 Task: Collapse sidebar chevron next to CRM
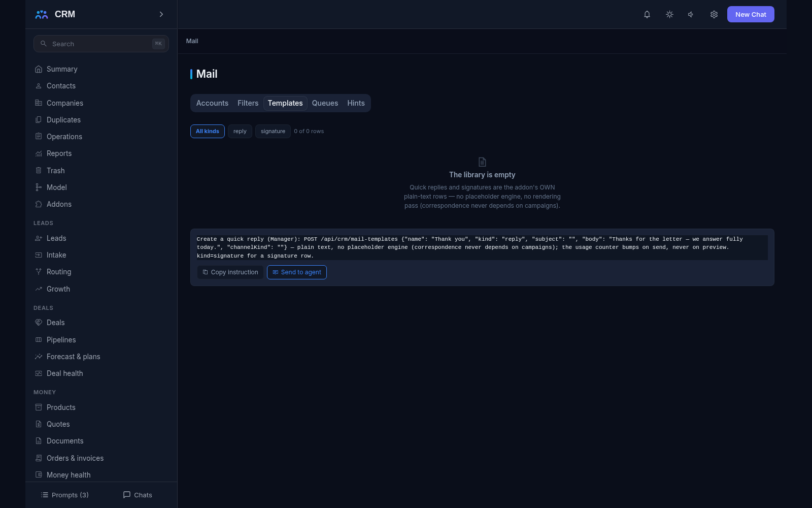(161, 14)
